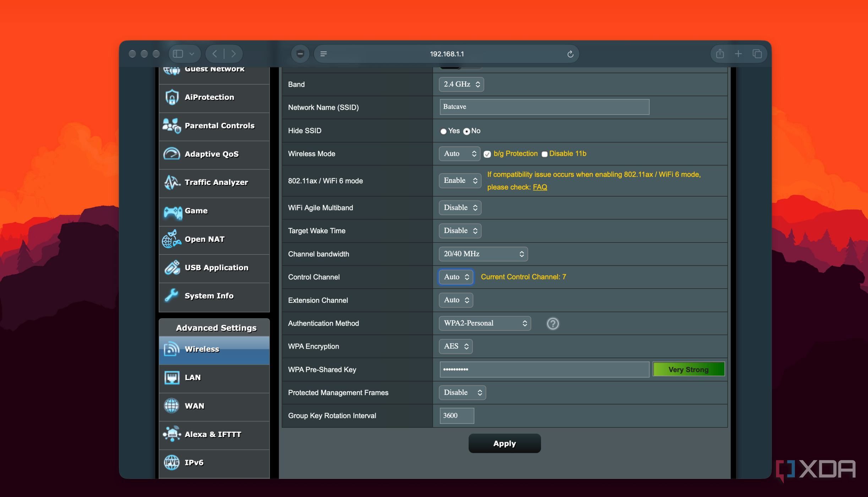
Task: Open the Game text label in the sidebar
Action: (196, 211)
